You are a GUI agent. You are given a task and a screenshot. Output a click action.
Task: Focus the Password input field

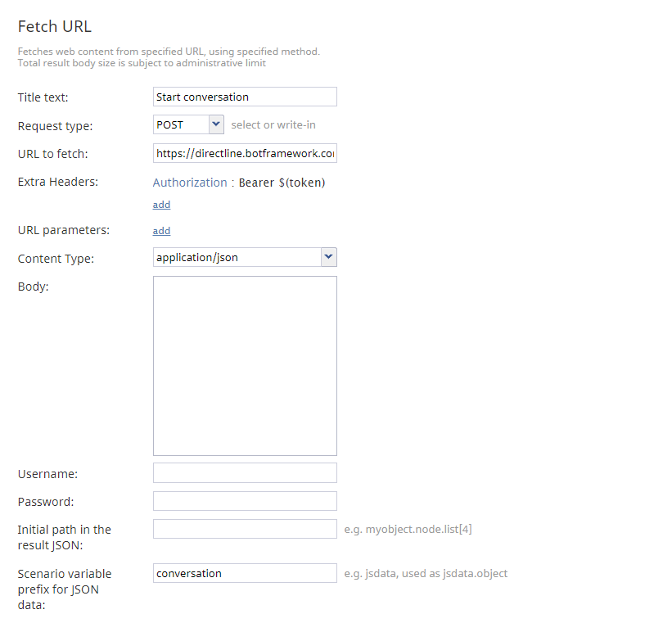pyautogui.click(x=244, y=501)
